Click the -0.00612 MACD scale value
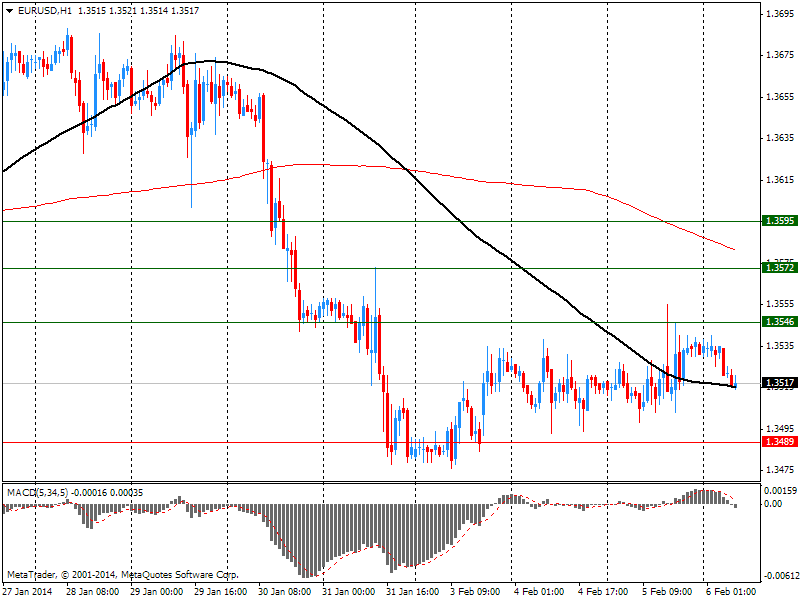Image resolution: width=800 pixels, height=600 pixels. tap(777, 576)
